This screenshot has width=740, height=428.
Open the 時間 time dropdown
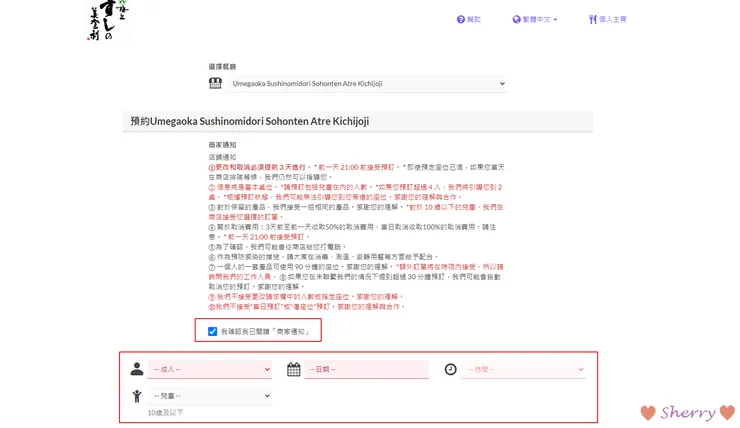(x=523, y=369)
